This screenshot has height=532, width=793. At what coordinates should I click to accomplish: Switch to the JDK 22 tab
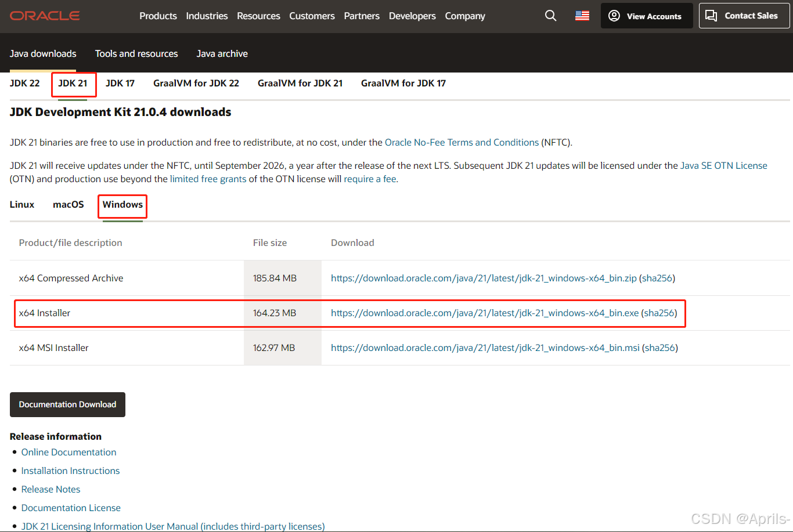pyautogui.click(x=25, y=83)
